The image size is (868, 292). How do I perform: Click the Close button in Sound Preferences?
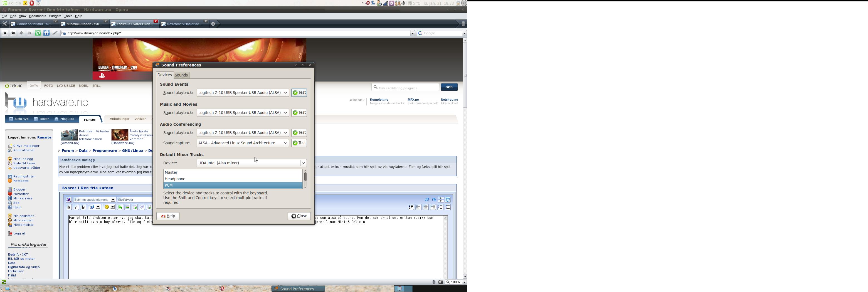pos(299,216)
